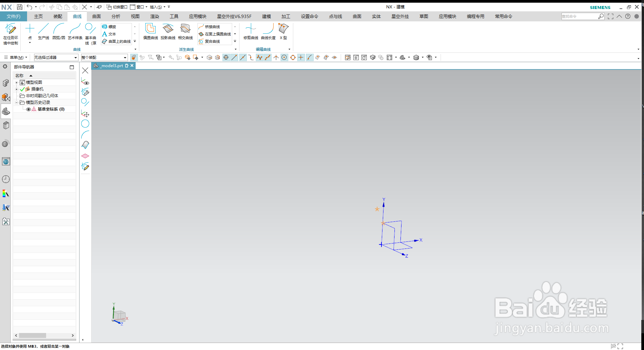This screenshot has height=350, width=644.
Task: Switch to the 星空外挂V6.935F tab
Action: point(234,16)
